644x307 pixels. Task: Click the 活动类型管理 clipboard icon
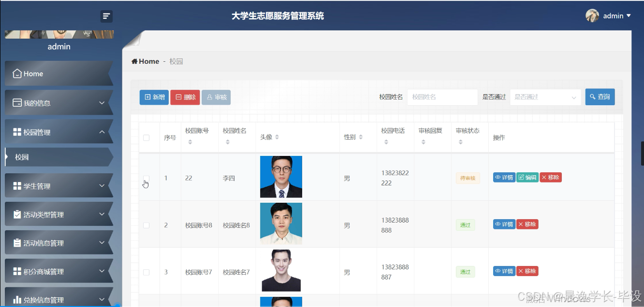pos(17,214)
